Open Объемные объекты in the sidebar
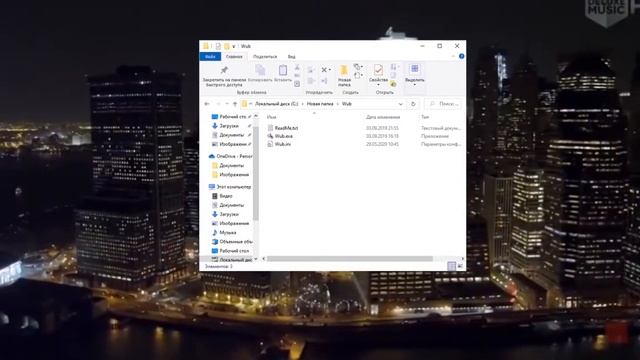Screen dimensions: 640x360 coord(232,242)
